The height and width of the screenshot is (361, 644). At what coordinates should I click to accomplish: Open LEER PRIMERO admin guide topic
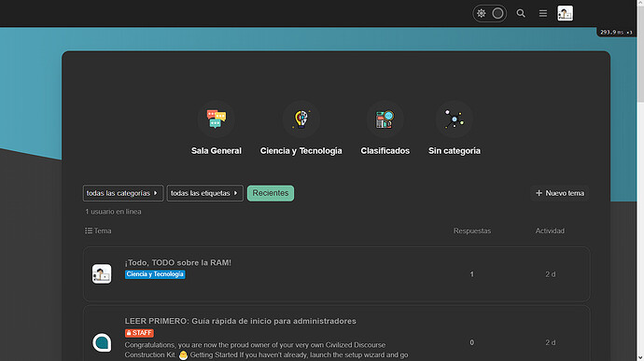point(240,321)
